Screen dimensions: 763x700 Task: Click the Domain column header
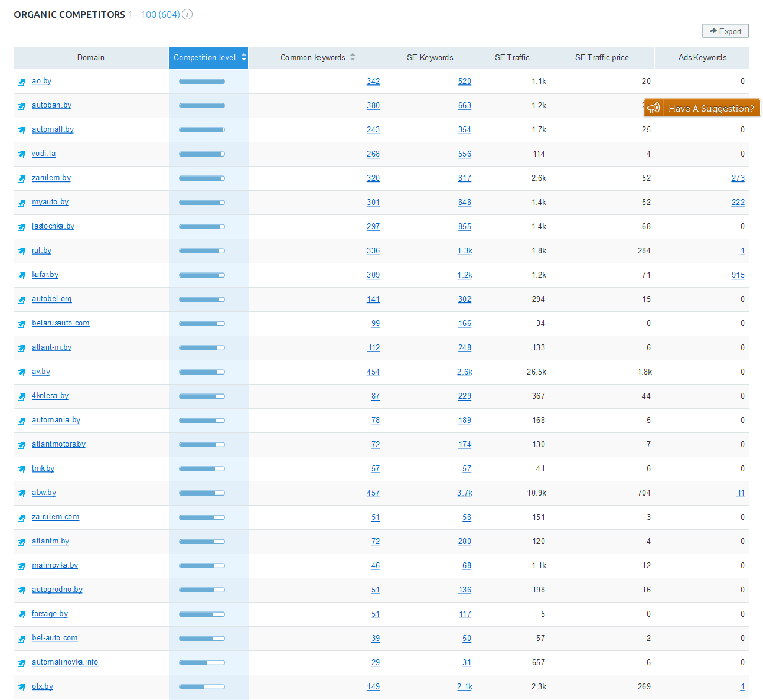[x=91, y=58]
